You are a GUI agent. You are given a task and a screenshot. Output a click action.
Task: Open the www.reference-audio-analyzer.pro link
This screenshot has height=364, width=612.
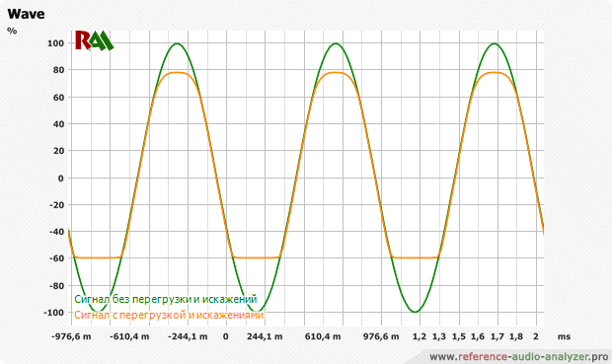[x=518, y=356]
